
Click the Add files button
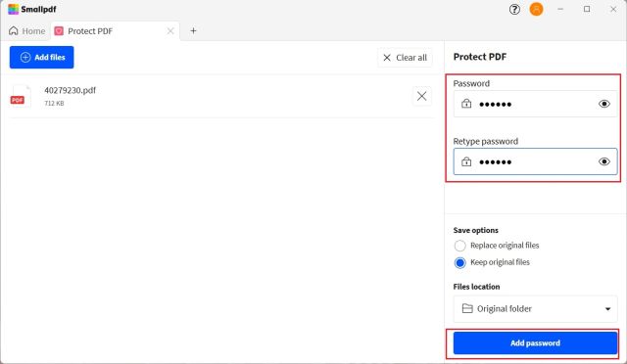41,57
